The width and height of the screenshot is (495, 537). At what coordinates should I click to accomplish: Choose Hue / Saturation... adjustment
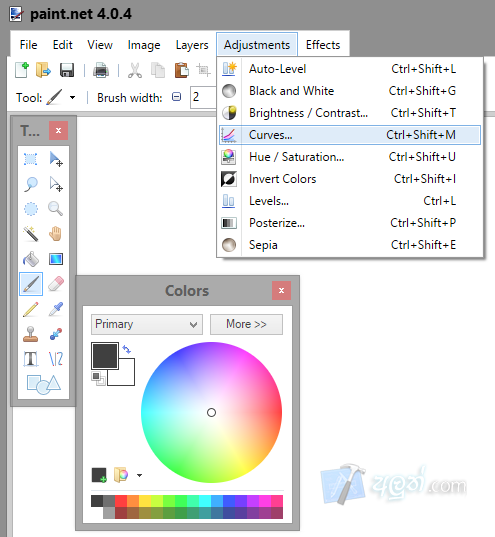click(x=350, y=157)
